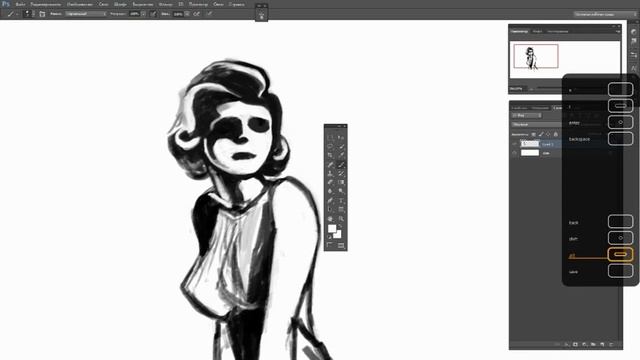This screenshot has width=640, height=360.
Task: Create a new layer from Layers panel
Action: coord(602,344)
